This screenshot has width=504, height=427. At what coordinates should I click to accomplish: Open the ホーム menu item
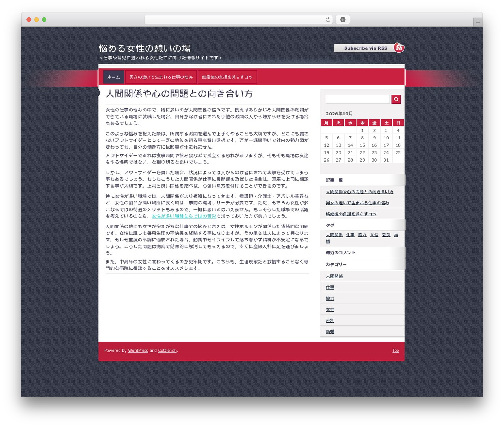(x=114, y=77)
